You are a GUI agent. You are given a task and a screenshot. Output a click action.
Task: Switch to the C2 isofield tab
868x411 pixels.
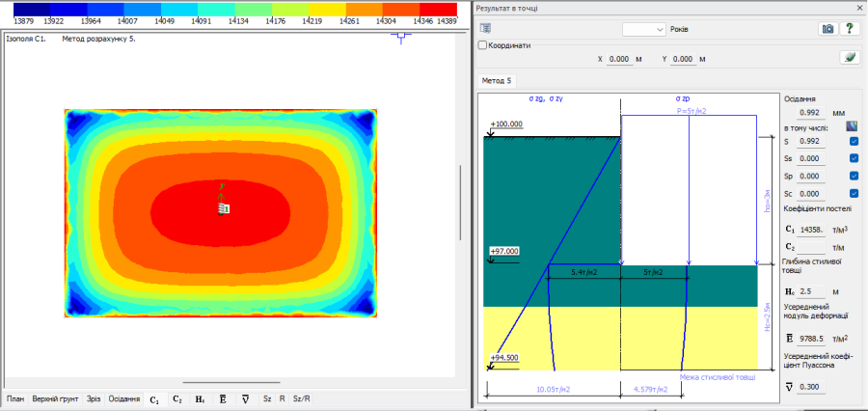tap(176, 398)
